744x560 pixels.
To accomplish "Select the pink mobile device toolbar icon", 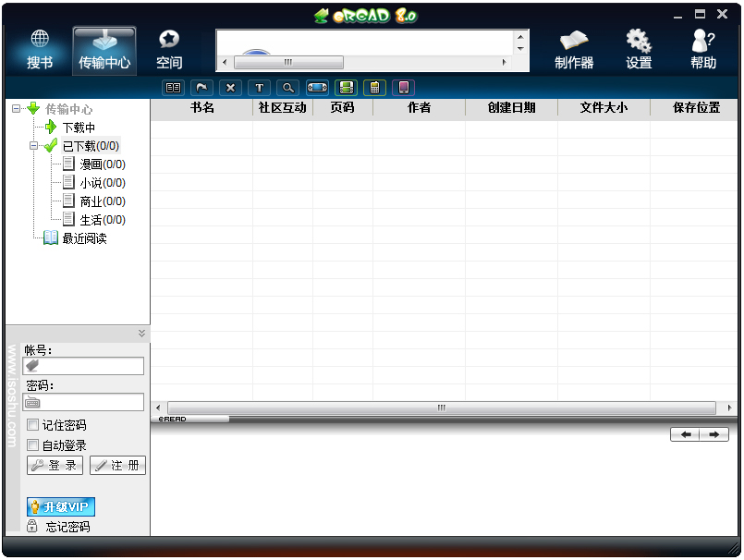I will coord(404,88).
